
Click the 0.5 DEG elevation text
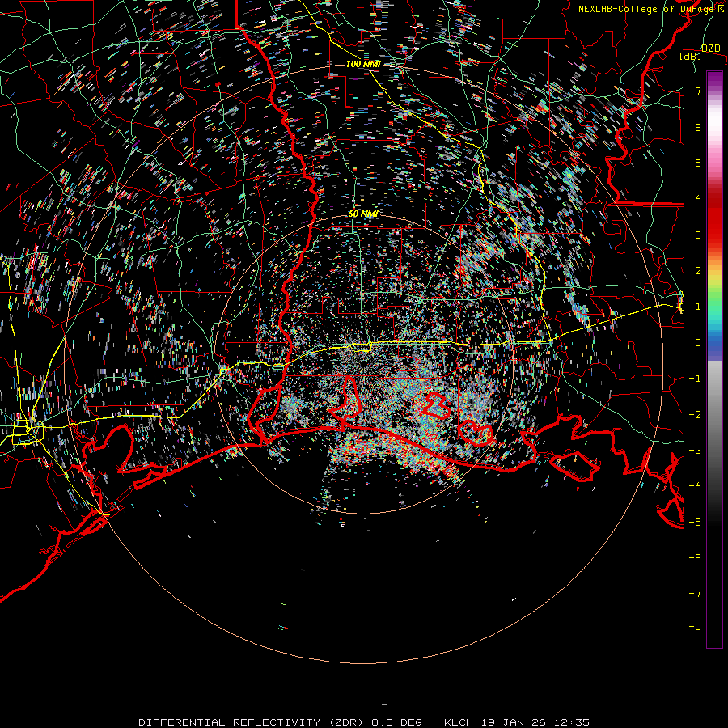point(396,722)
